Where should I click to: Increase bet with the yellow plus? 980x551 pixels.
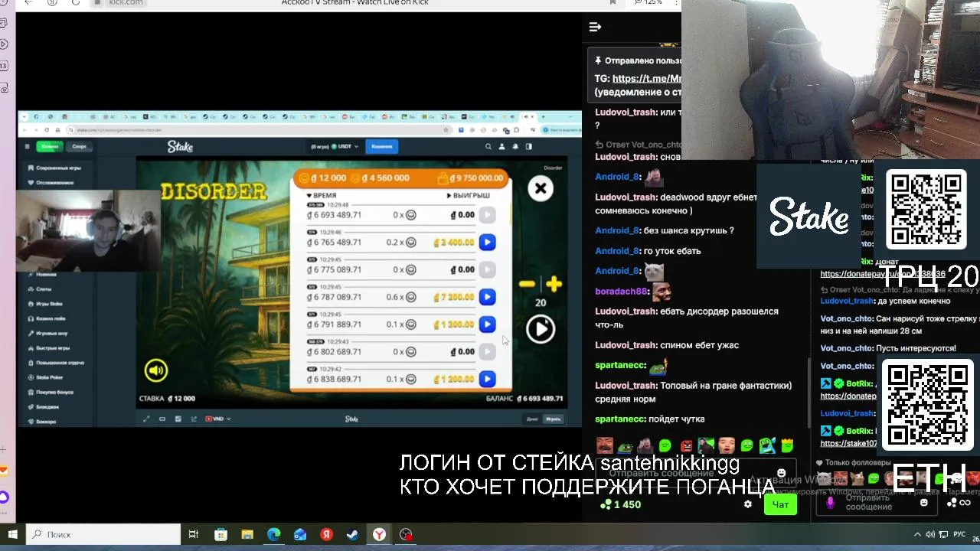coord(554,284)
